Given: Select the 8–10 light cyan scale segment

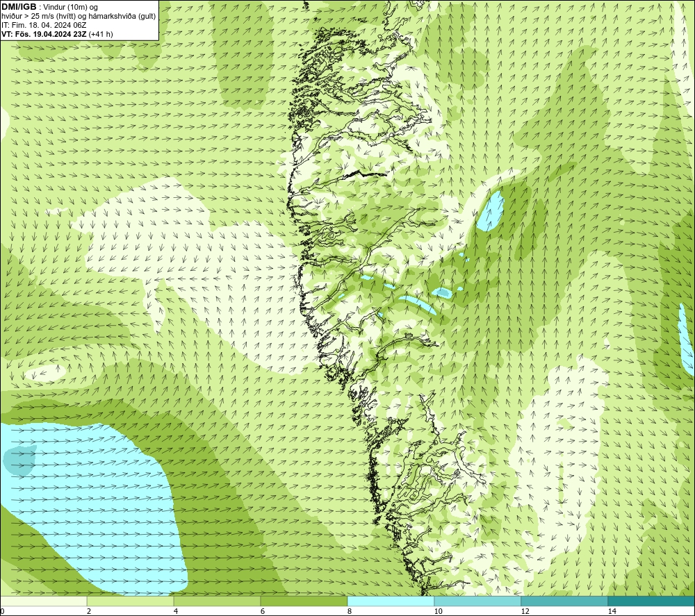Looking at the screenshot, I should 391,601.
